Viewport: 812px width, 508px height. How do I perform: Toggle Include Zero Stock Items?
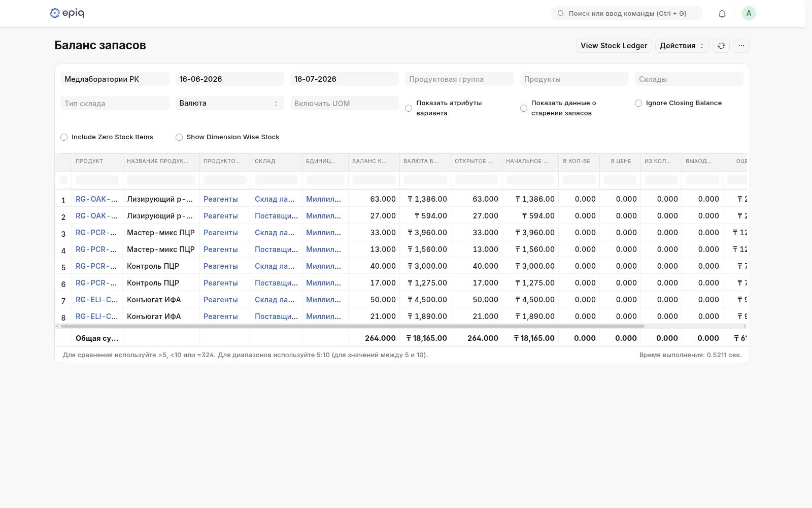coord(64,137)
